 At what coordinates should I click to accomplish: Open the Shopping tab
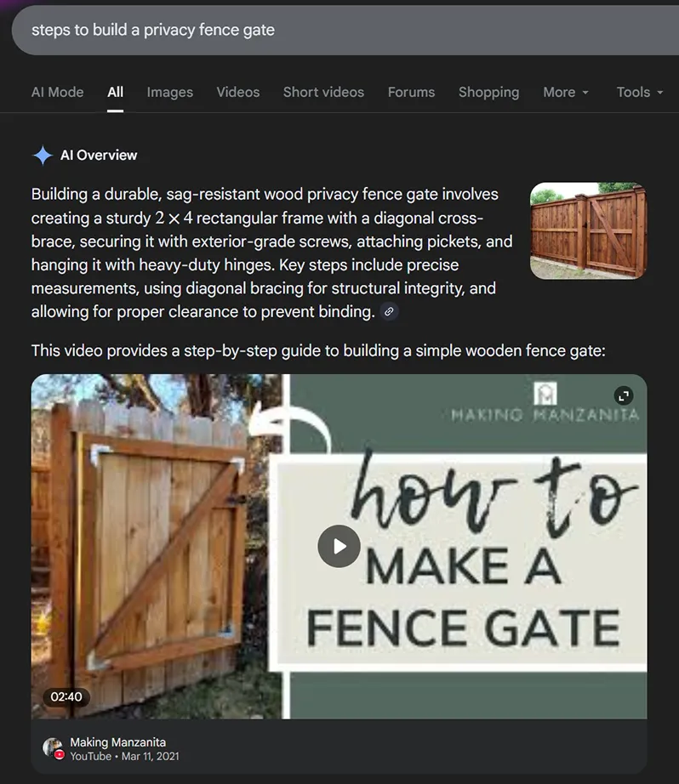pyautogui.click(x=488, y=92)
